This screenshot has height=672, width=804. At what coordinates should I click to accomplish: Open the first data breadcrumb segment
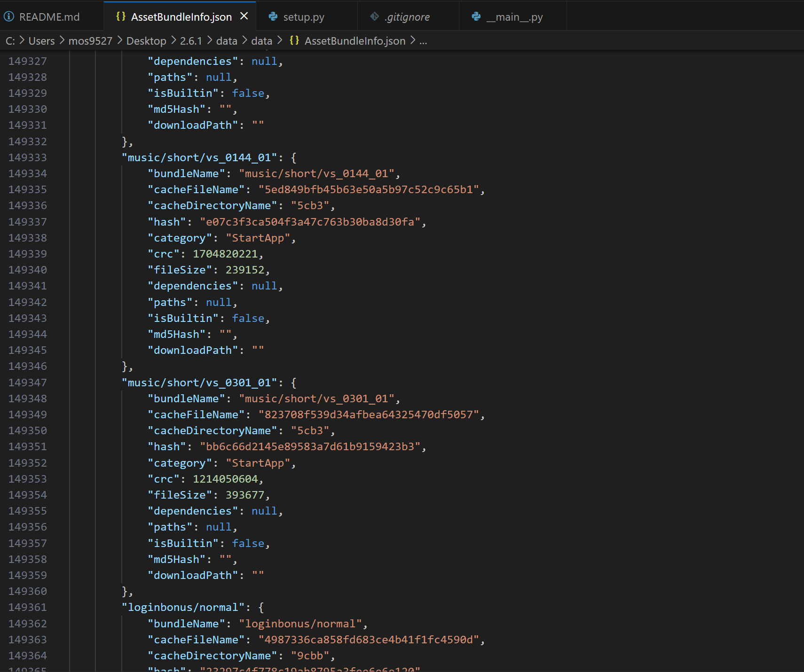coord(227,41)
